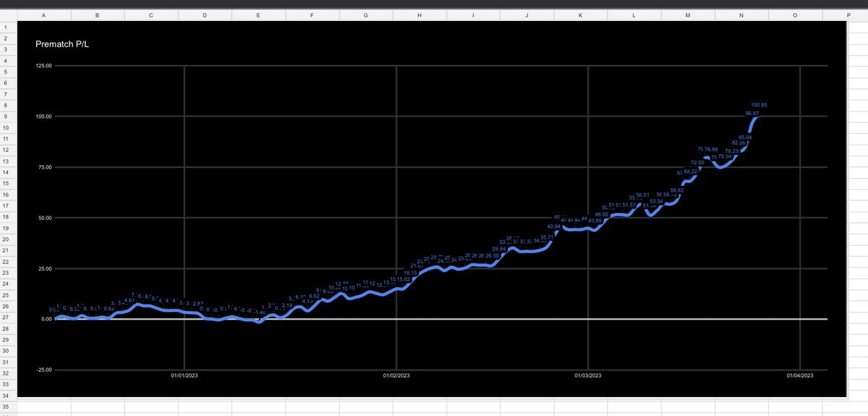Screen dimensions: 868x416
Task: Click the 100.00 vertical axis label
Action: click(x=42, y=116)
